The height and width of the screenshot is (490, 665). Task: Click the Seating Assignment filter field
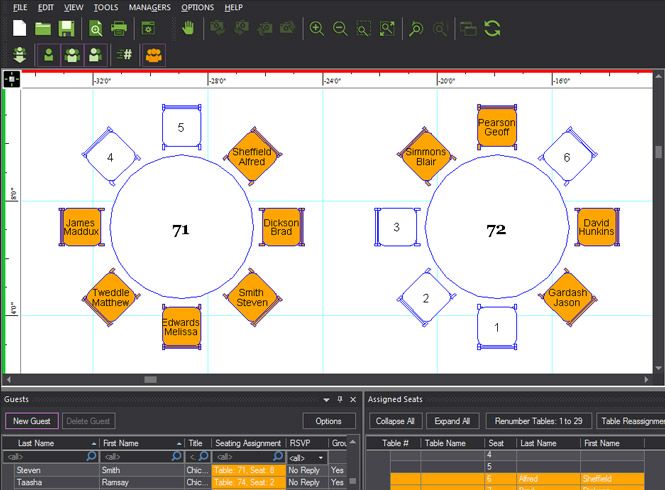(249, 456)
